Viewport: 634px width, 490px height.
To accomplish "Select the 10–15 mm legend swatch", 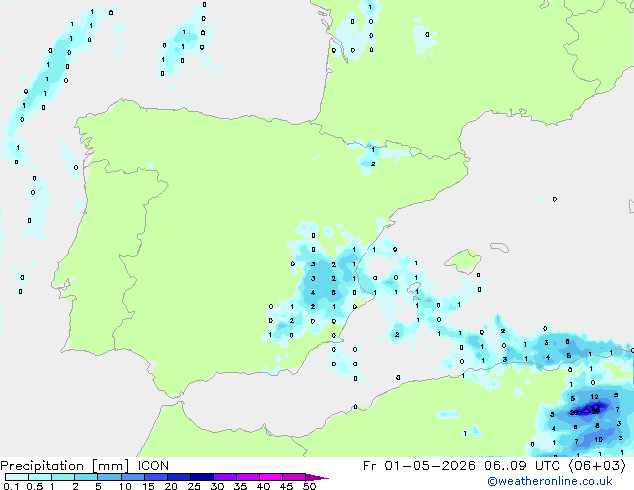I will click(x=132, y=477).
